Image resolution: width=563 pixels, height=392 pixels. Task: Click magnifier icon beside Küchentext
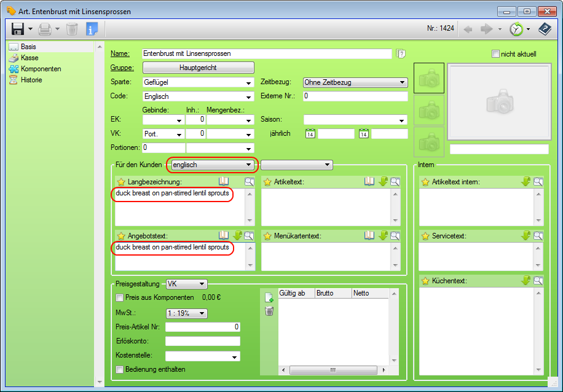click(x=538, y=281)
